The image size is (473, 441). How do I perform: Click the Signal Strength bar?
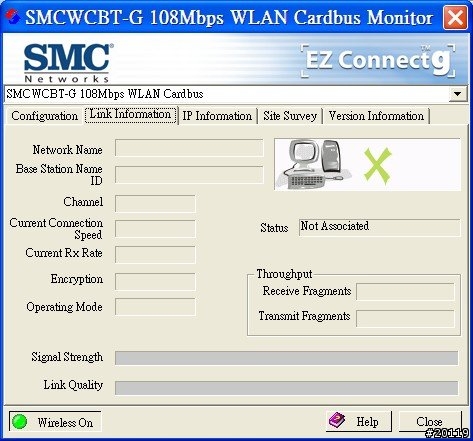pyautogui.click(x=286, y=358)
